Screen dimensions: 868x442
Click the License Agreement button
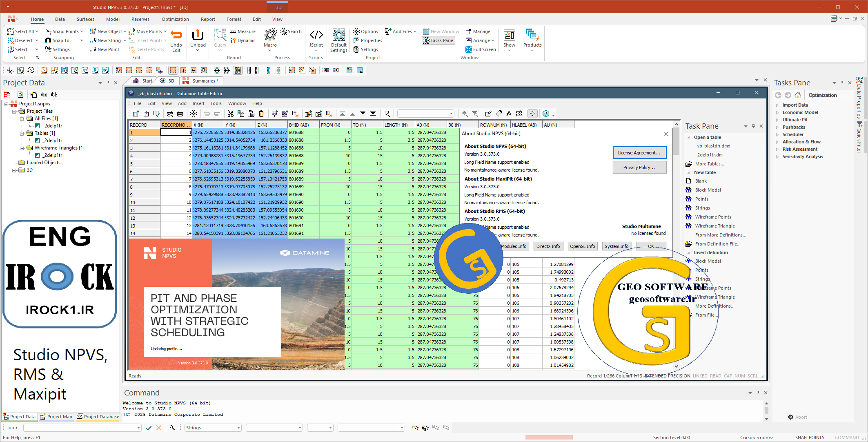pos(639,153)
